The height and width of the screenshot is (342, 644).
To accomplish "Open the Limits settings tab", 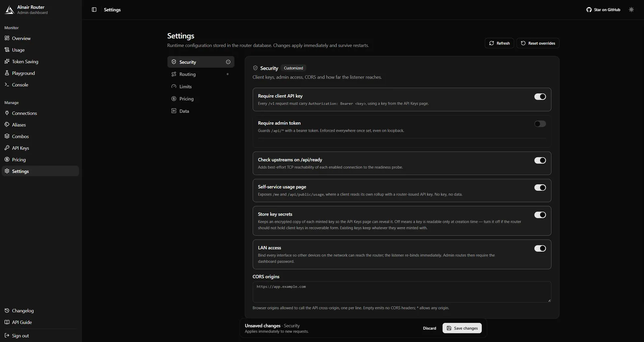I will (201, 87).
